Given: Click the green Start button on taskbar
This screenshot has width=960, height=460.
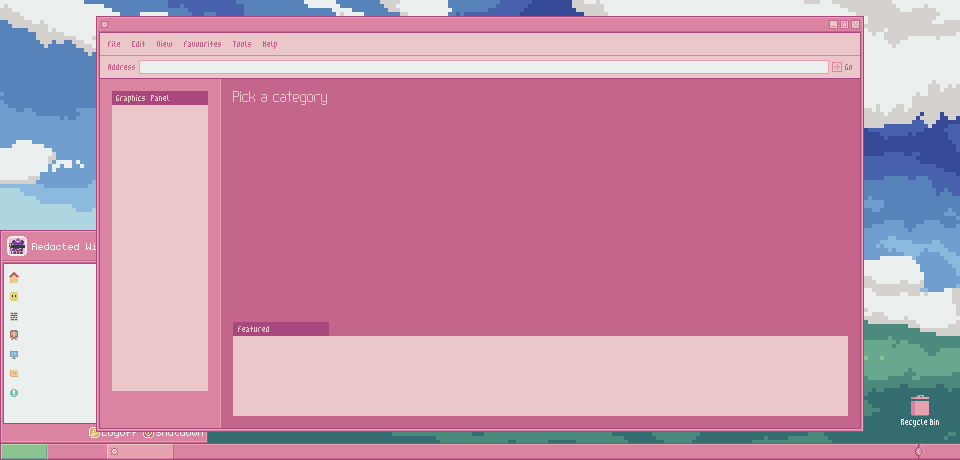Looking at the screenshot, I should 24,452.
